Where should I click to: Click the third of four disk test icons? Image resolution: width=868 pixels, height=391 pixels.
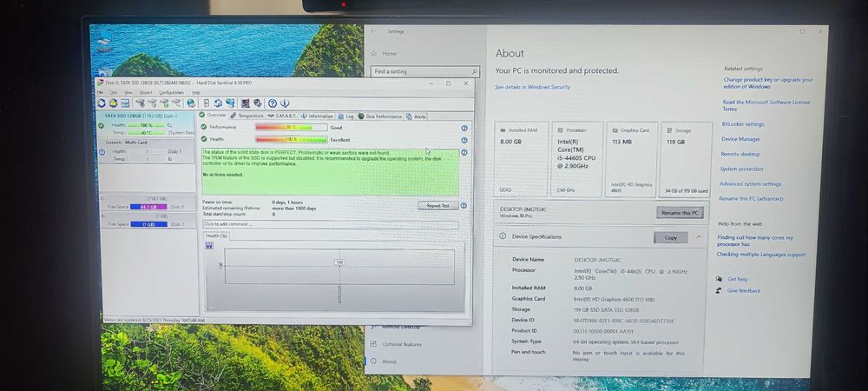pos(164,103)
